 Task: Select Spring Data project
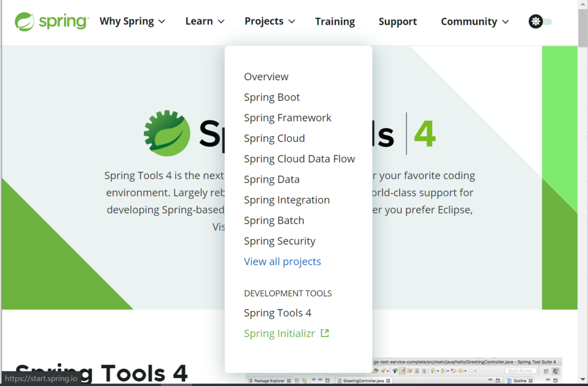272,179
